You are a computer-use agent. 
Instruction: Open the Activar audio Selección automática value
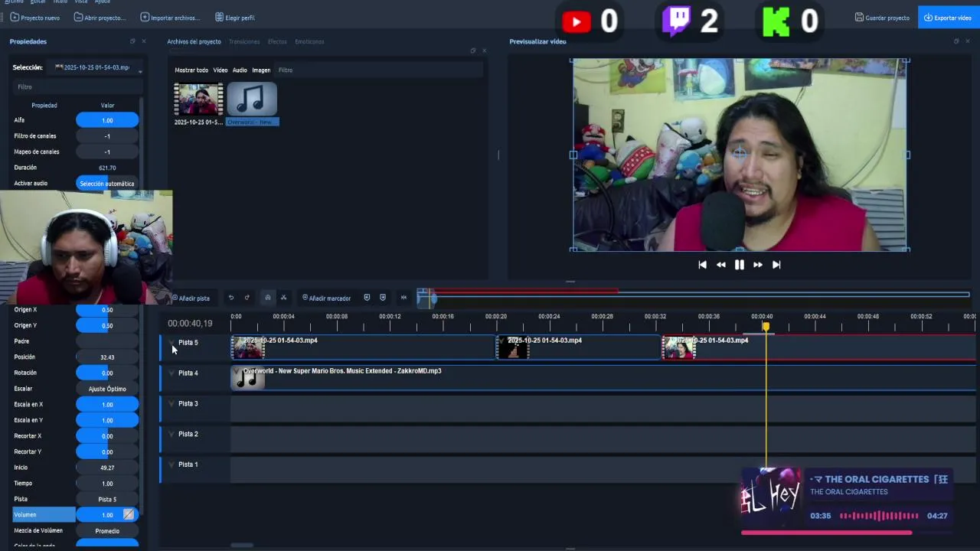tap(107, 184)
